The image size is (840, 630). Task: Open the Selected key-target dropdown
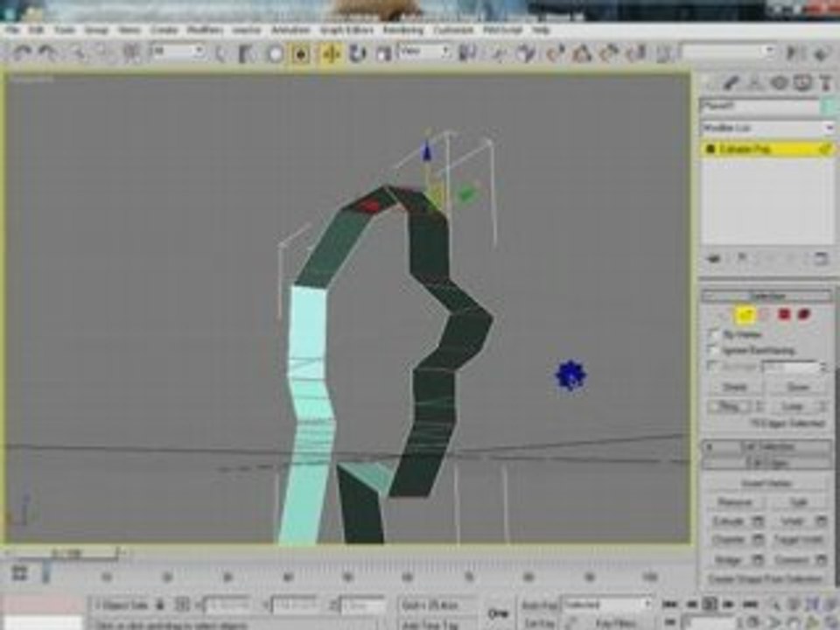click(x=606, y=605)
